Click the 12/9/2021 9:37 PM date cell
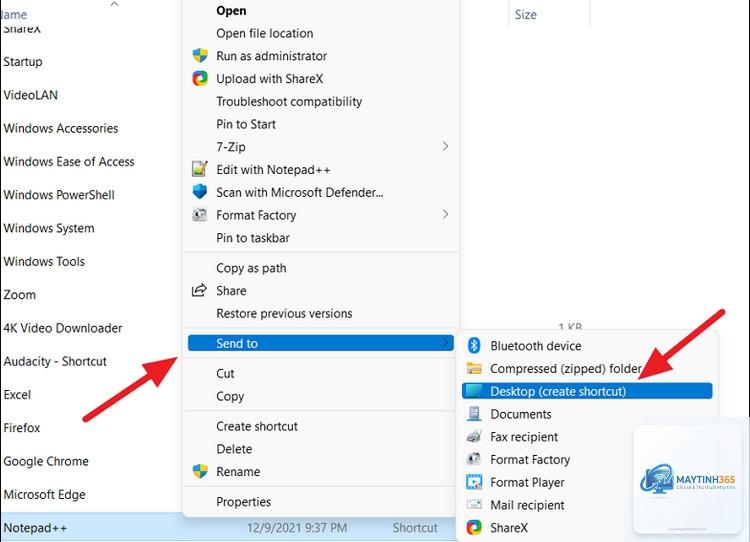Screen dimensions: 750x542 click(297, 528)
